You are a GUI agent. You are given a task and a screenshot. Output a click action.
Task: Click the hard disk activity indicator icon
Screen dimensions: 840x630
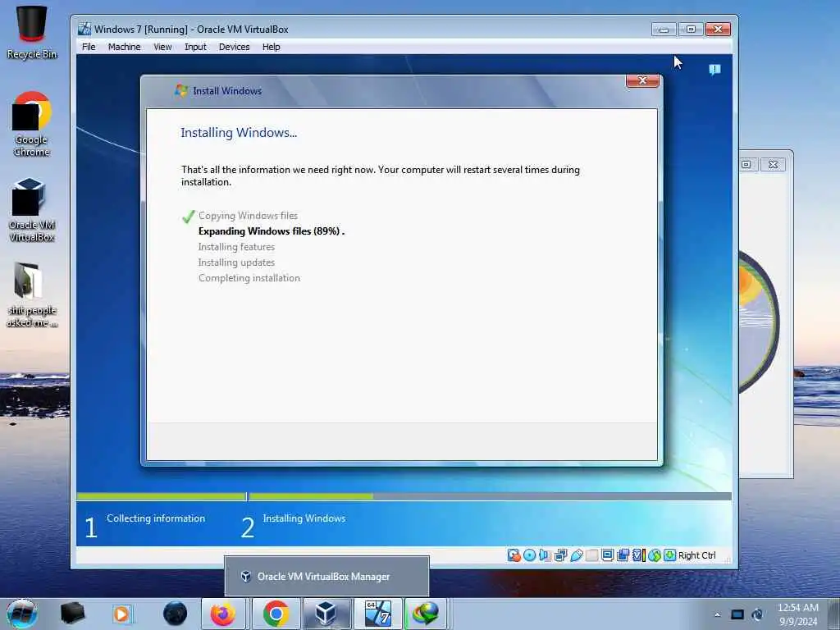coord(514,555)
